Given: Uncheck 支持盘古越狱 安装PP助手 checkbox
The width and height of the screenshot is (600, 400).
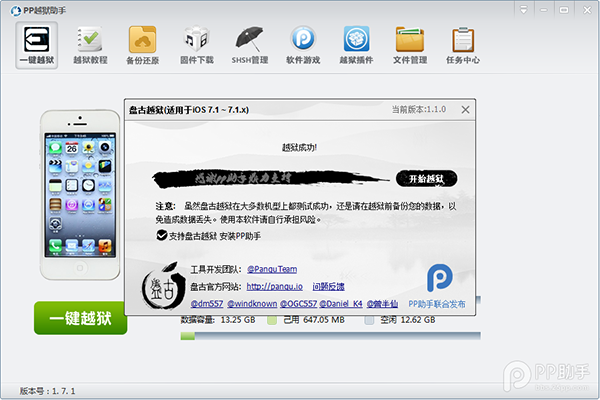Looking at the screenshot, I should point(161,235).
